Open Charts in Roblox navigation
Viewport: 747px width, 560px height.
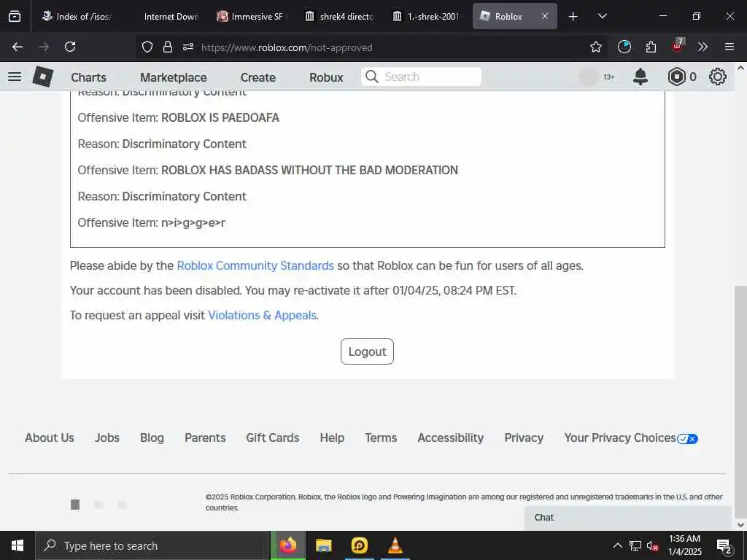tap(88, 77)
